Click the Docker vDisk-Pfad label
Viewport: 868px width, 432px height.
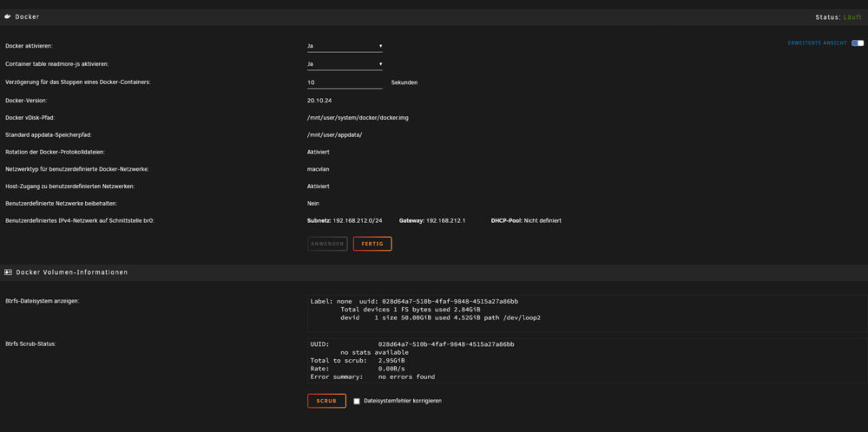[x=30, y=118]
